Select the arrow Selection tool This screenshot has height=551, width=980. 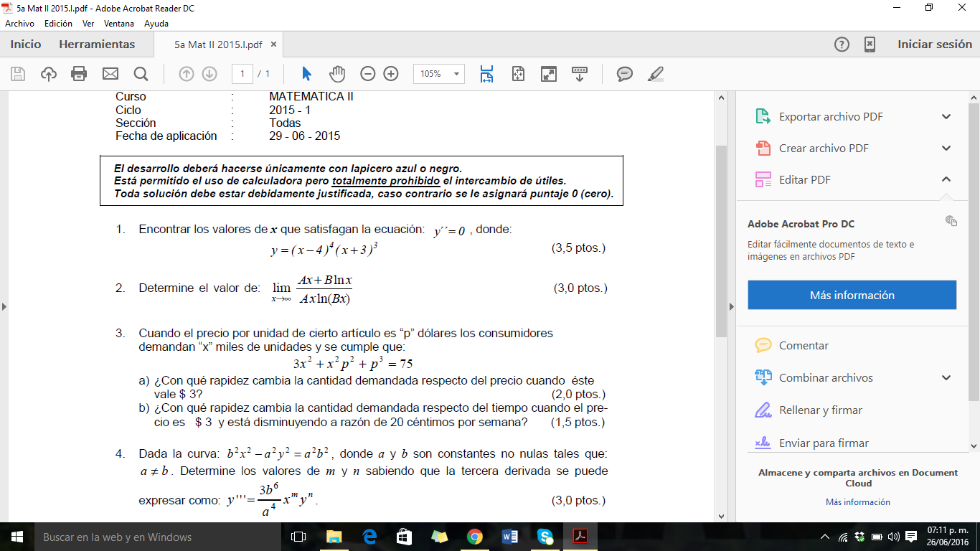point(307,74)
